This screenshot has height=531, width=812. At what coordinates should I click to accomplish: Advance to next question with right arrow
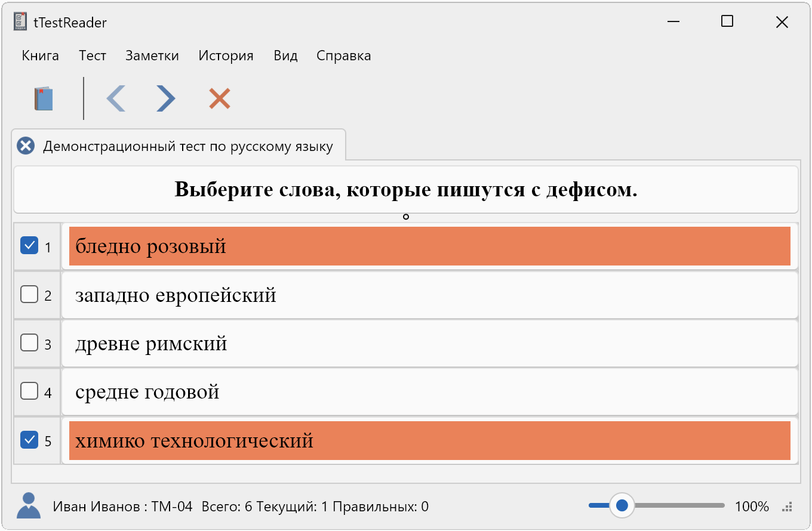point(165,98)
